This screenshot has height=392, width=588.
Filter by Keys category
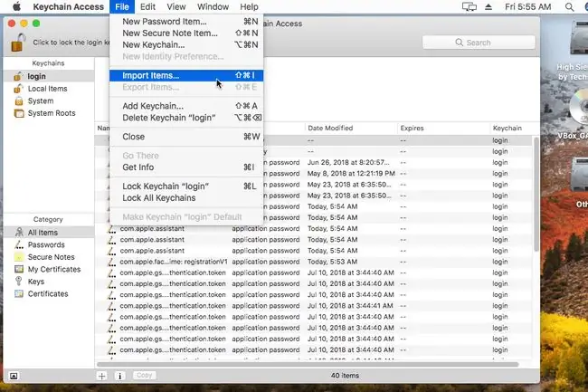tap(48, 282)
